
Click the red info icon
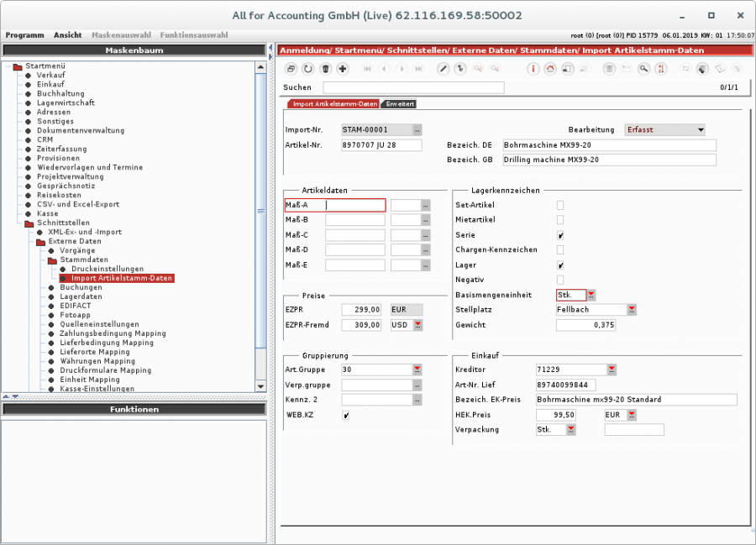pos(533,69)
